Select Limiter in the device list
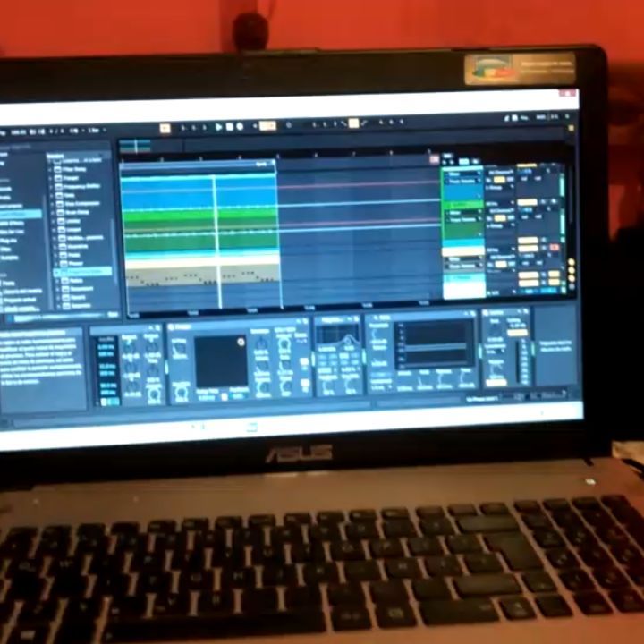 [x=72, y=221]
